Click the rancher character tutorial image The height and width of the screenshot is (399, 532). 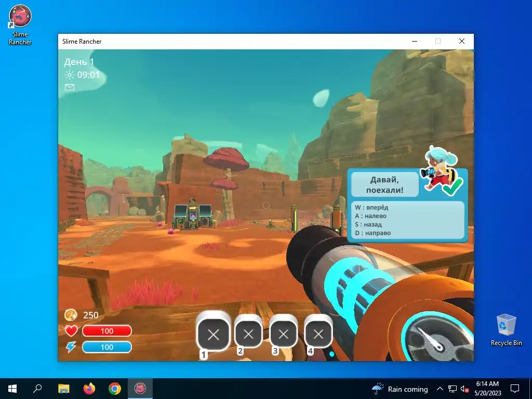(x=439, y=168)
